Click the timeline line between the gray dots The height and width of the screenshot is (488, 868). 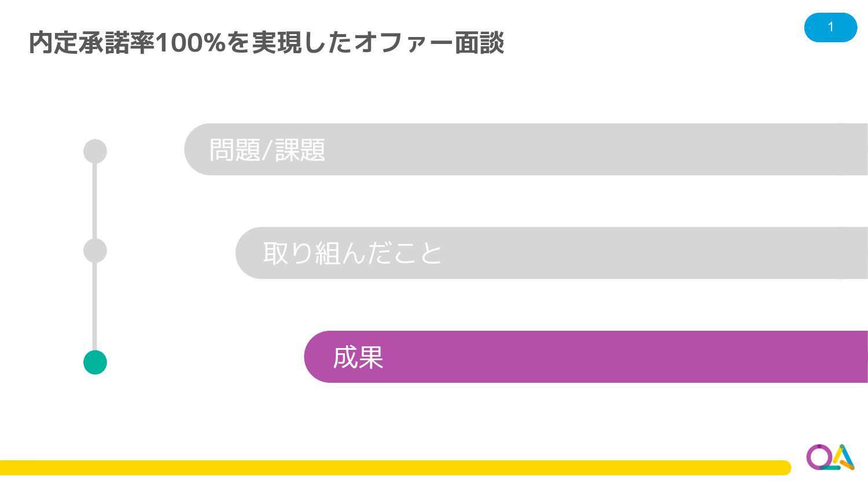[95, 201]
